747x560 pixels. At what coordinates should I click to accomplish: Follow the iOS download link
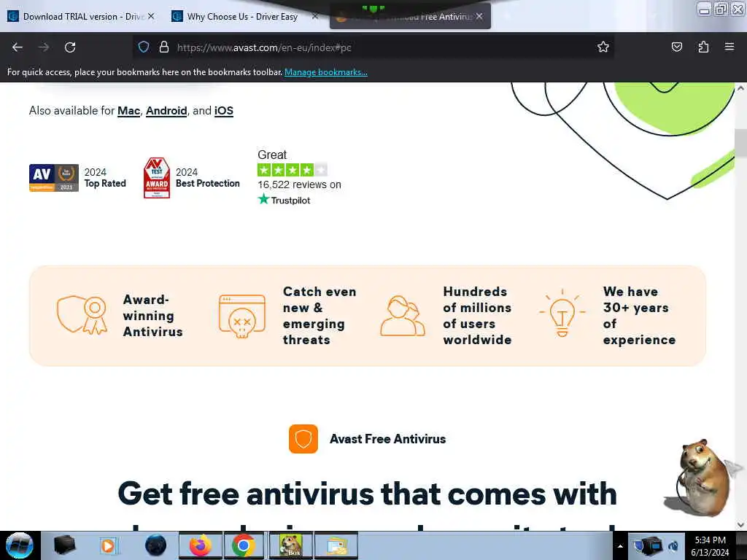223,111
